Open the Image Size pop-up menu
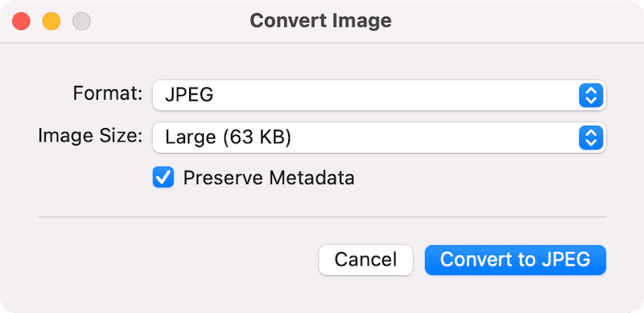Screen dimensions: 644x313 click(x=379, y=138)
